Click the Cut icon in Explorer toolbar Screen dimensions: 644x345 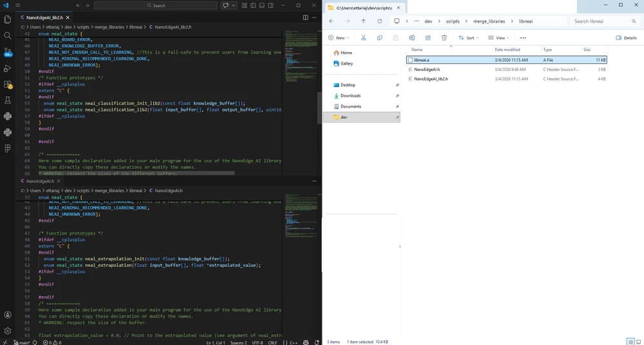364,38
